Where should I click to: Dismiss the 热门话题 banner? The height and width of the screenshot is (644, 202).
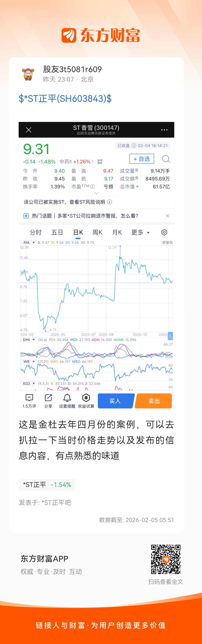(x=168, y=216)
